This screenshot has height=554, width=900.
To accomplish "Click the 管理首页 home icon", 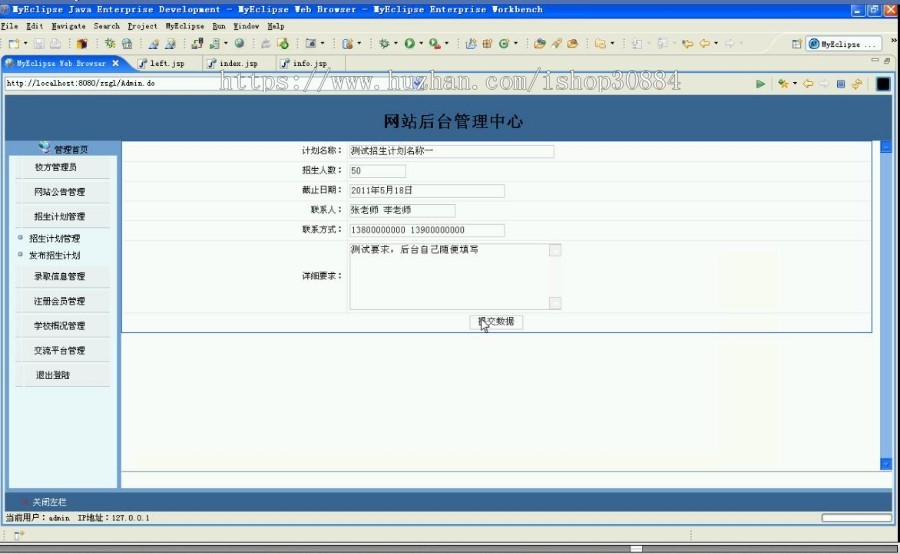I will [x=44, y=148].
